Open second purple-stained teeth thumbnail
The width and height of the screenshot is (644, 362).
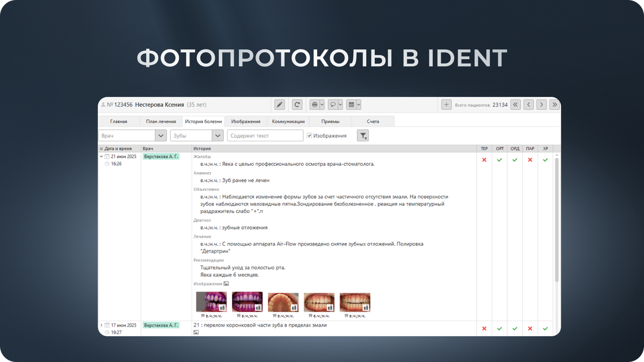pos(247,302)
